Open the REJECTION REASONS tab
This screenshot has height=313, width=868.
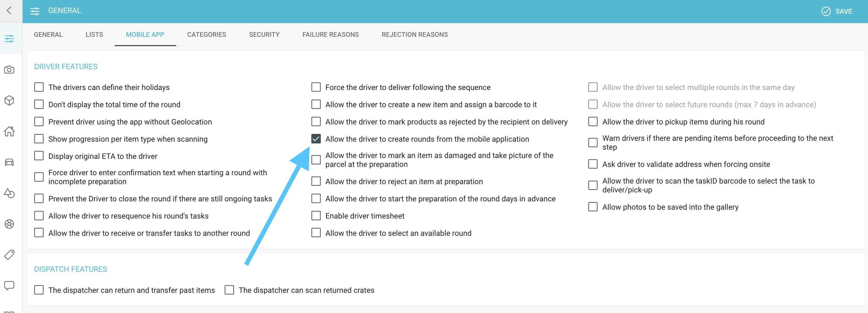point(415,35)
